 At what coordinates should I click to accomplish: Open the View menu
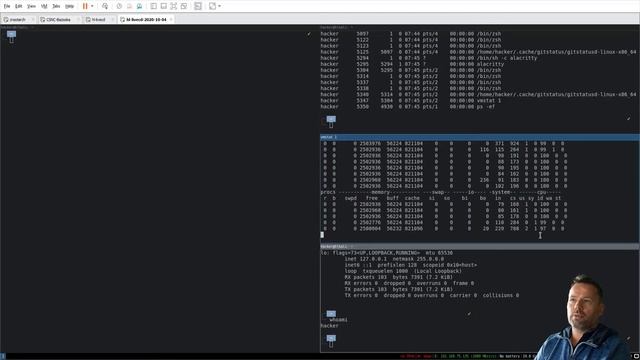click(31, 6)
